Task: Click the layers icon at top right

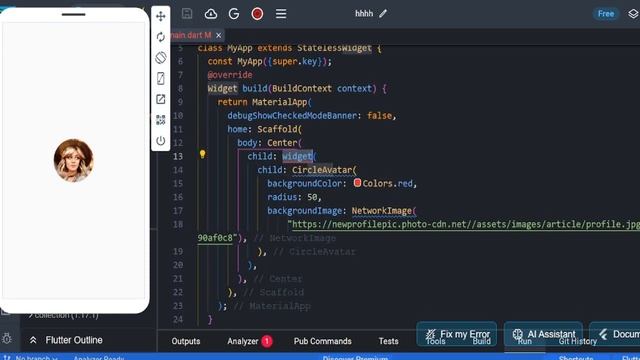Action: pos(633,14)
